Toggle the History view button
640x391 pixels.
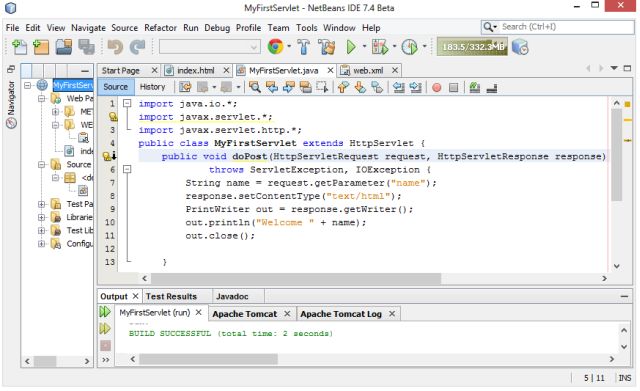coord(152,87)
